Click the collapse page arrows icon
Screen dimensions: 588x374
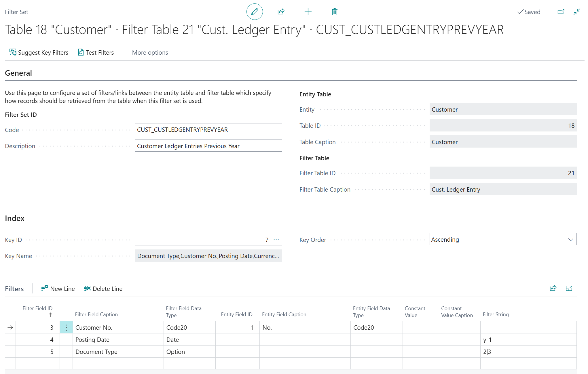click(576, 12)
